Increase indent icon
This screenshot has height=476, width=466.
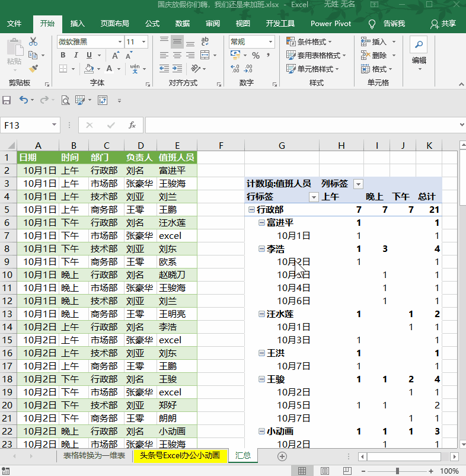[x=177, y=69]
